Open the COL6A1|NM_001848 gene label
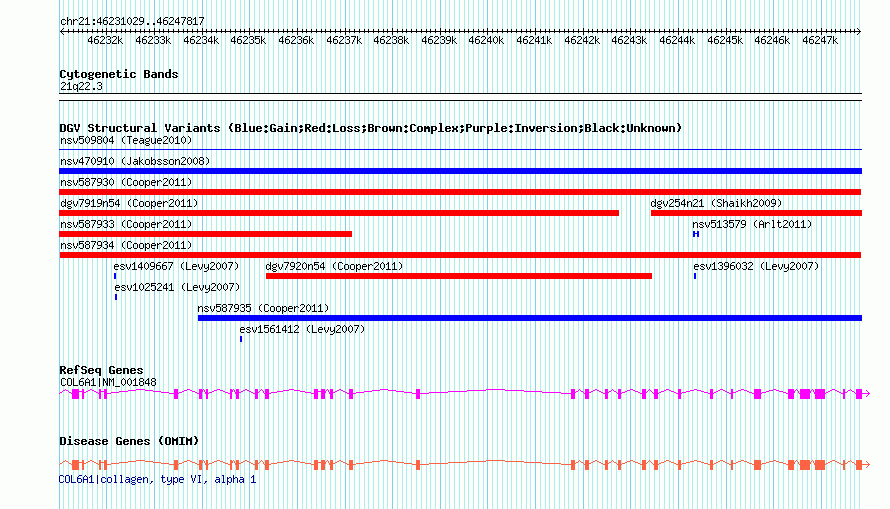Image resolution: width=890 pixels, height=509 pixels. [108, 382]
